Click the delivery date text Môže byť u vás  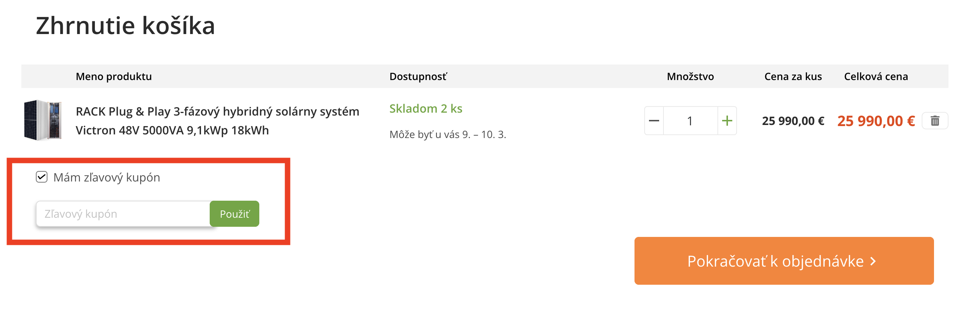pyautogui.click(x=447, y=135)
